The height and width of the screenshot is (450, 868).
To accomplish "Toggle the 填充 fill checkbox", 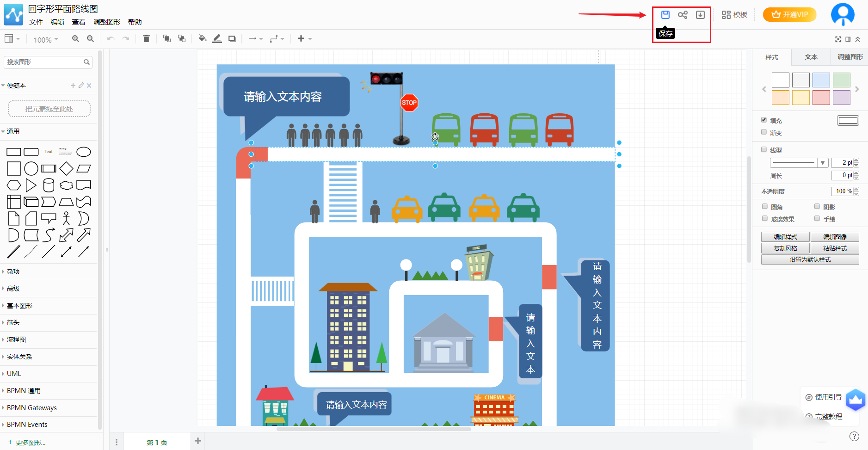I will pos(764,120).
